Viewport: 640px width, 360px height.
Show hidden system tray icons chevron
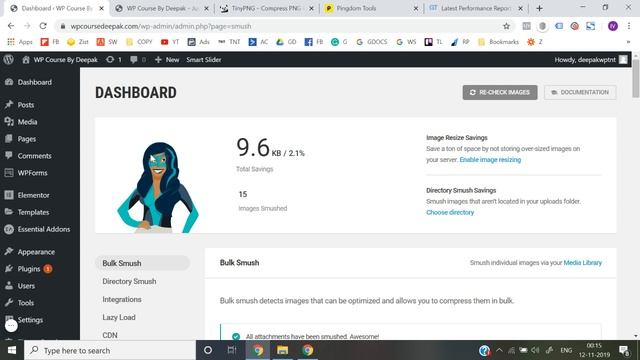tap(499, 350)
